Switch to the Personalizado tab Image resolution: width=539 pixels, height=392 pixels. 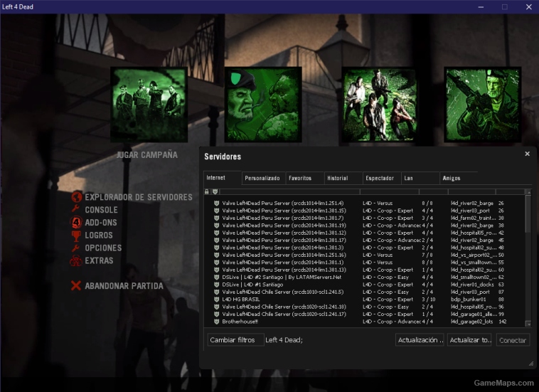(263, 178)
